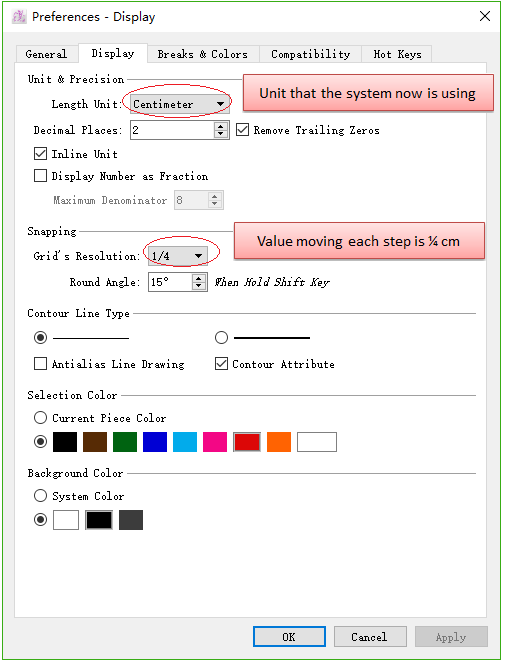Close the Preferences dialog with X

coord(485,17)
